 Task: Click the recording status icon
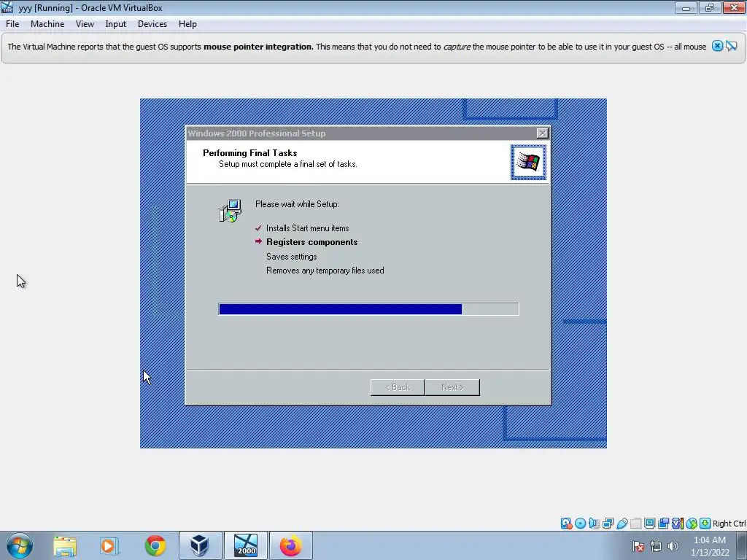pos(663,524)
